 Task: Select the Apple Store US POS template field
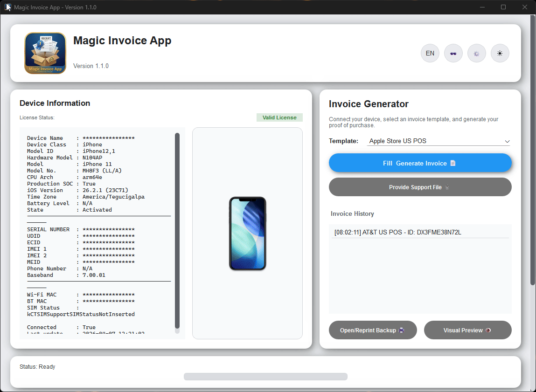pyautogui.click(x=438, y=141)
